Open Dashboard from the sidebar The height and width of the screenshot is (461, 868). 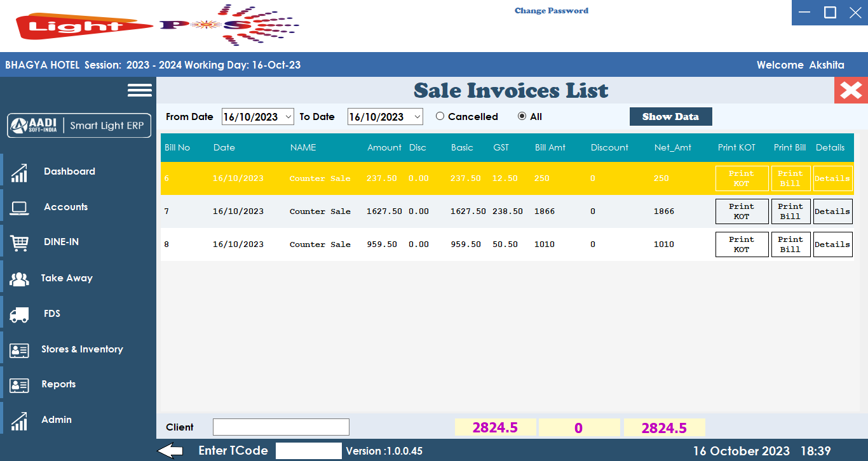(69, 171)
